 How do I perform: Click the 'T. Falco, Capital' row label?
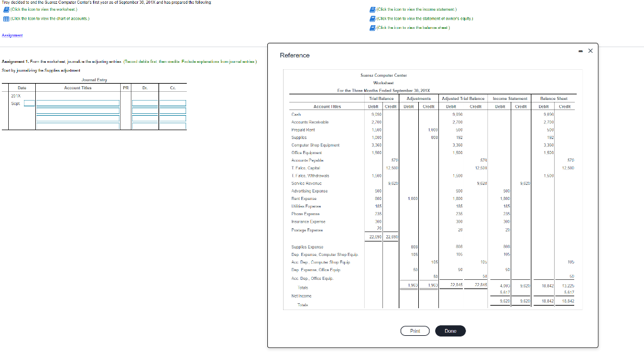[306, 168]
